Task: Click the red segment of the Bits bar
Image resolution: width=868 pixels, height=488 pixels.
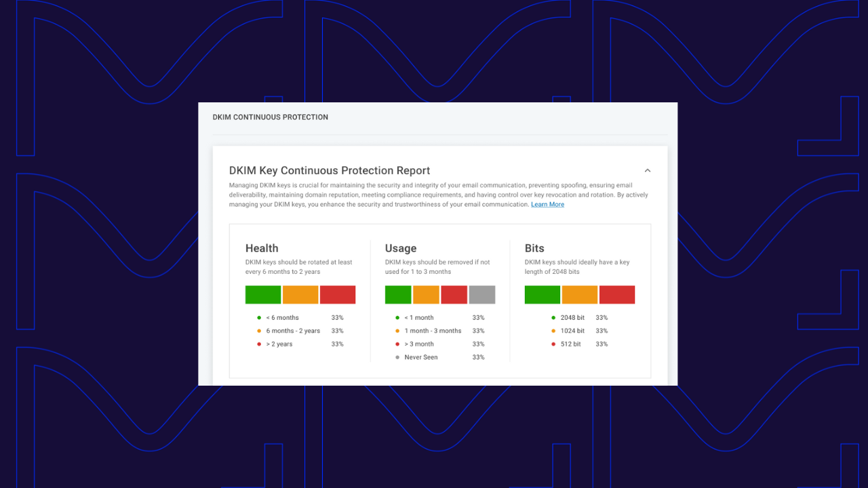Action: [x=617, y=294]
